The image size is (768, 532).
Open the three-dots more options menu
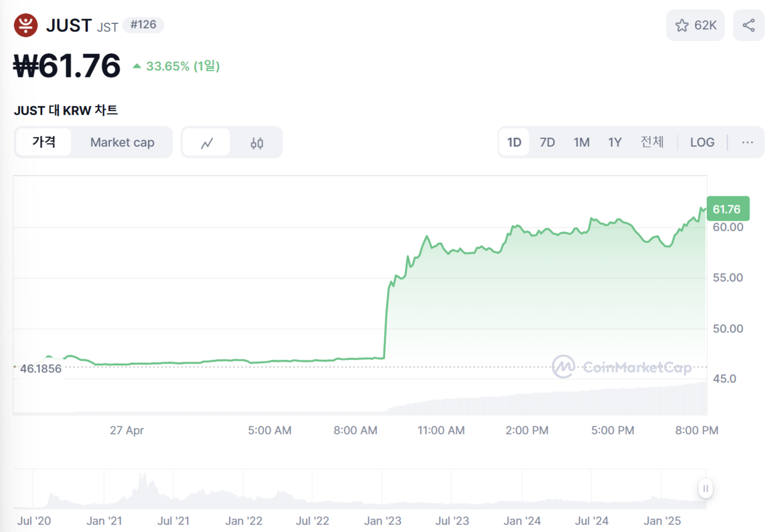tap(747, 143)
